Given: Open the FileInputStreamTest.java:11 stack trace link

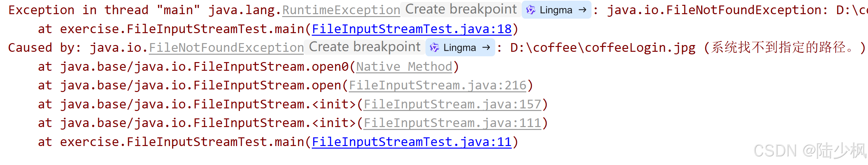Looking at the screenshot, I should click(x=412, y=142).
